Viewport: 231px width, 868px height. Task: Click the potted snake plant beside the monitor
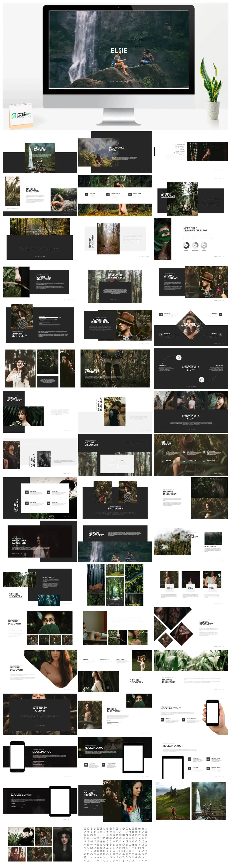coord(212,91)
